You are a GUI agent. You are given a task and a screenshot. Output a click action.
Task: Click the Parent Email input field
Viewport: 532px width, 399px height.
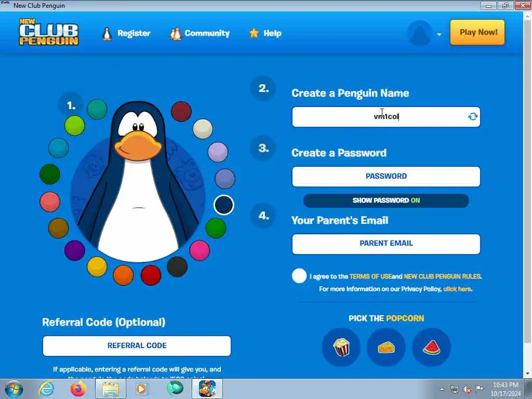click(386, 244)
